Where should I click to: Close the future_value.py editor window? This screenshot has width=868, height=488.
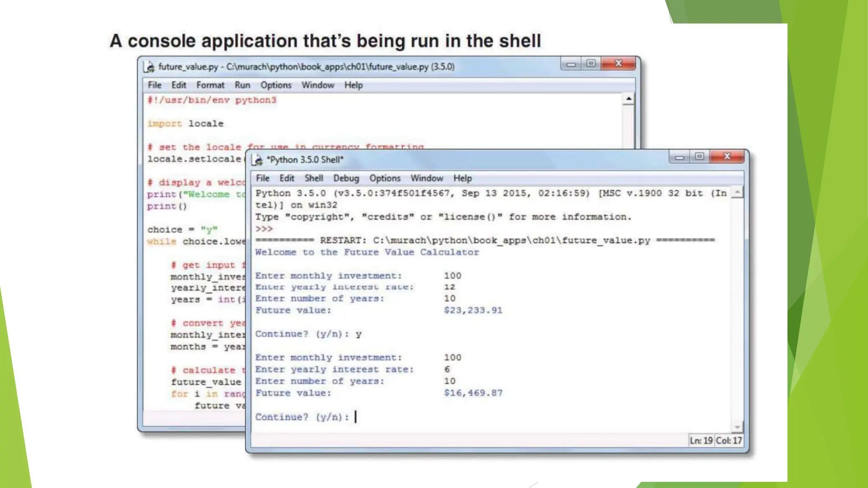click(618, 64)
